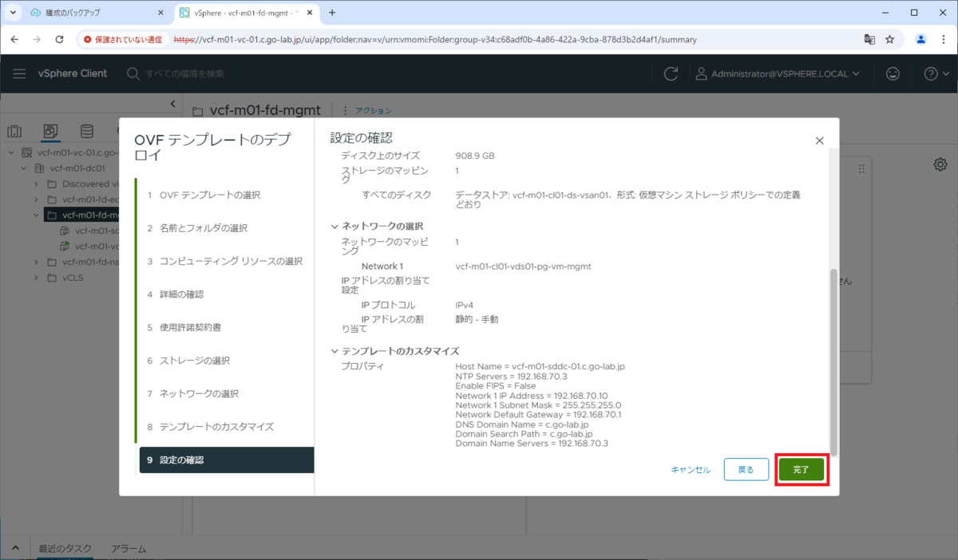Expand the vcf-m01-fd-ns folder arrow

point(37,262)
